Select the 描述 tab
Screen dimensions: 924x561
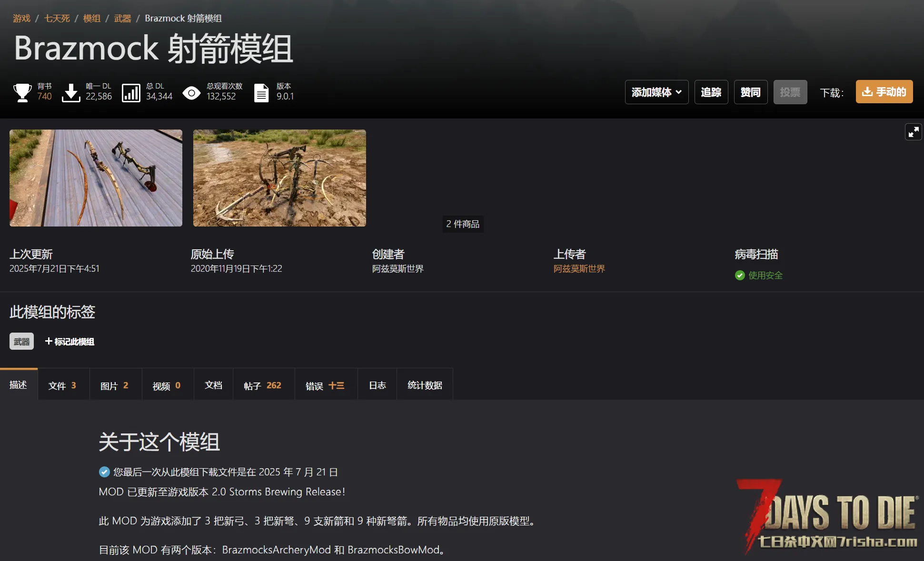click(x=18, y=384)
